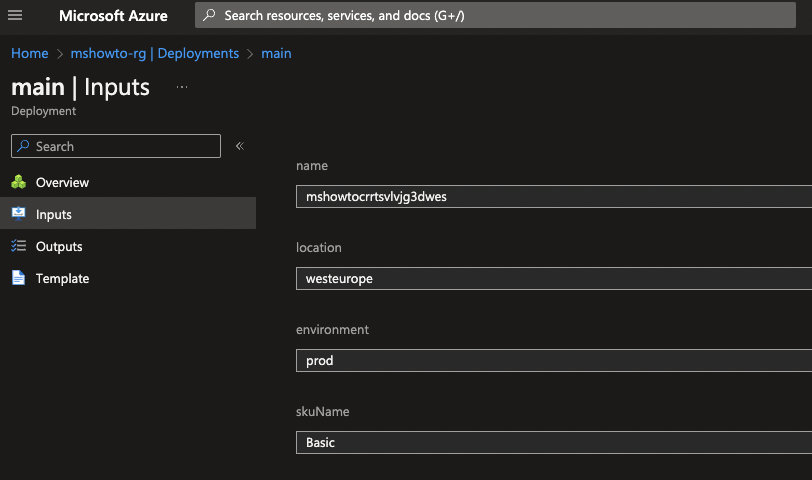This screenshot has width=812, height=480.
Task: Click the Microsoft Azure logo text
Action: tap(113, 16)
